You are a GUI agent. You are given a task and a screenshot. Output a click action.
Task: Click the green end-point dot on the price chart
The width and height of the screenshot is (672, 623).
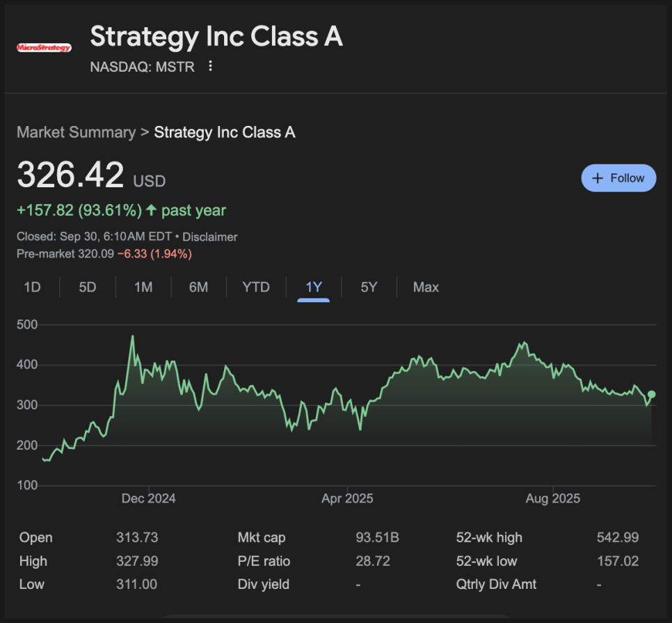651,394
